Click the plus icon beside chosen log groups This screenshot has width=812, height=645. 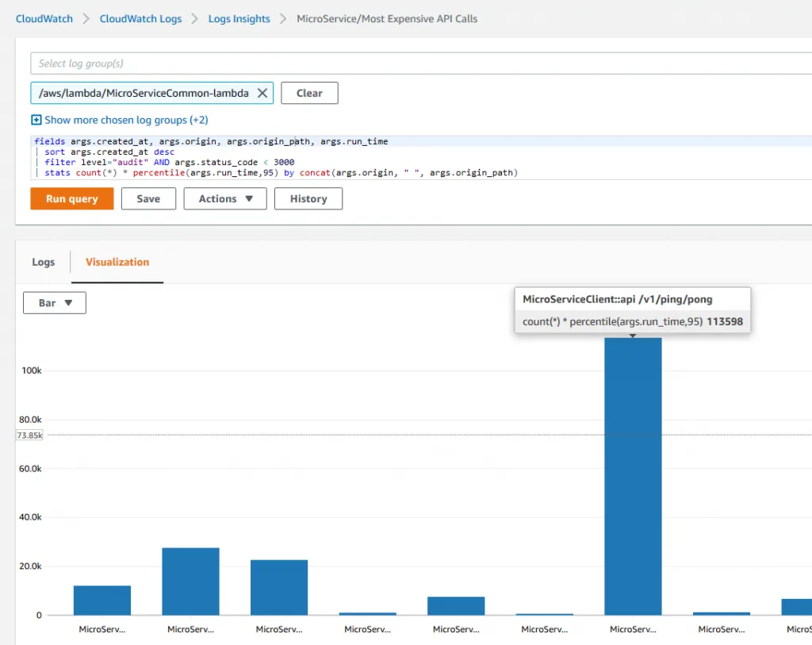point(36,120)
